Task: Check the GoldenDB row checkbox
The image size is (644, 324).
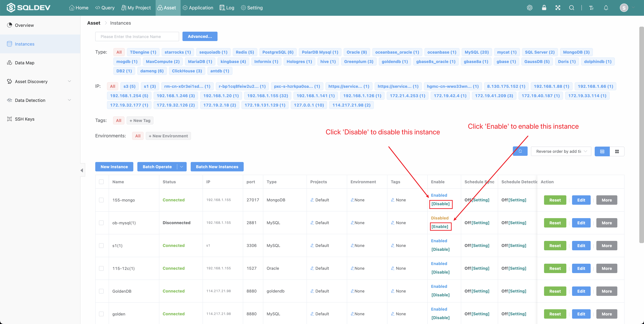Action: (x=101, y=291)
